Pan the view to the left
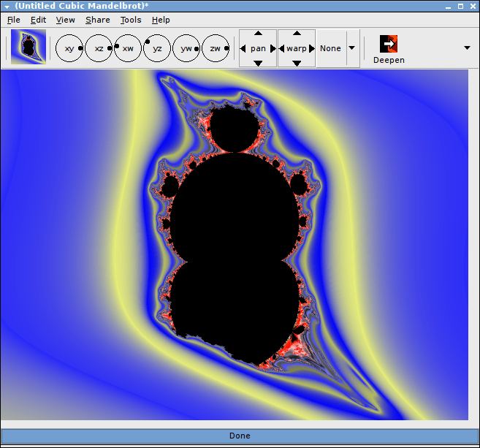 (243, 48)
